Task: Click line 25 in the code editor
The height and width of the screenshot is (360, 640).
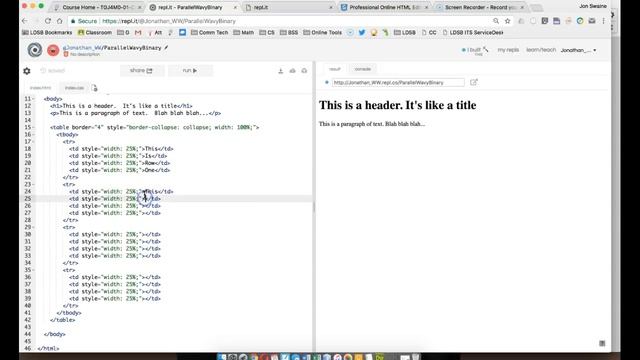Action: (x=173, y=199)
